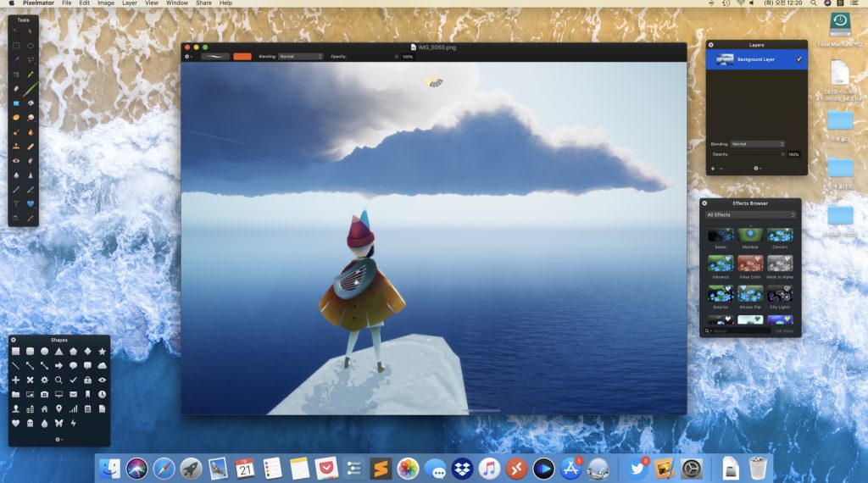Screen dimensions: 868x483
Task: Choose the right arrow shape
Action: 58,366
